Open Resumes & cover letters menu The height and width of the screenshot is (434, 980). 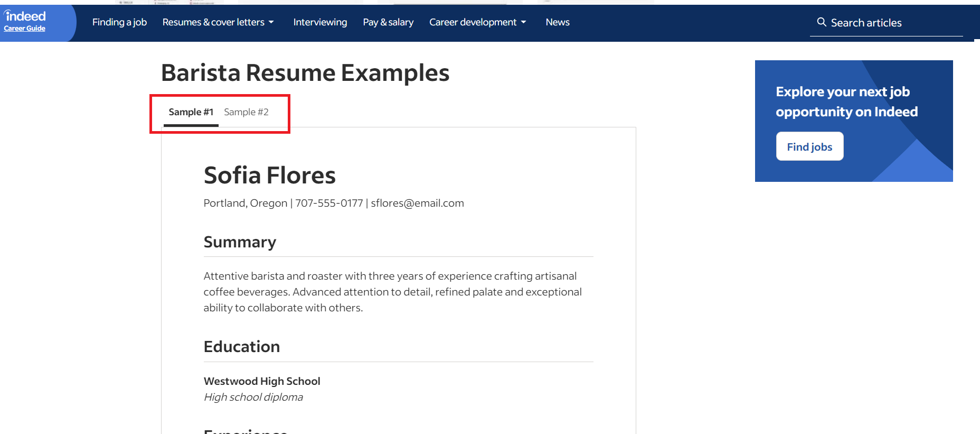coord(213,22)
